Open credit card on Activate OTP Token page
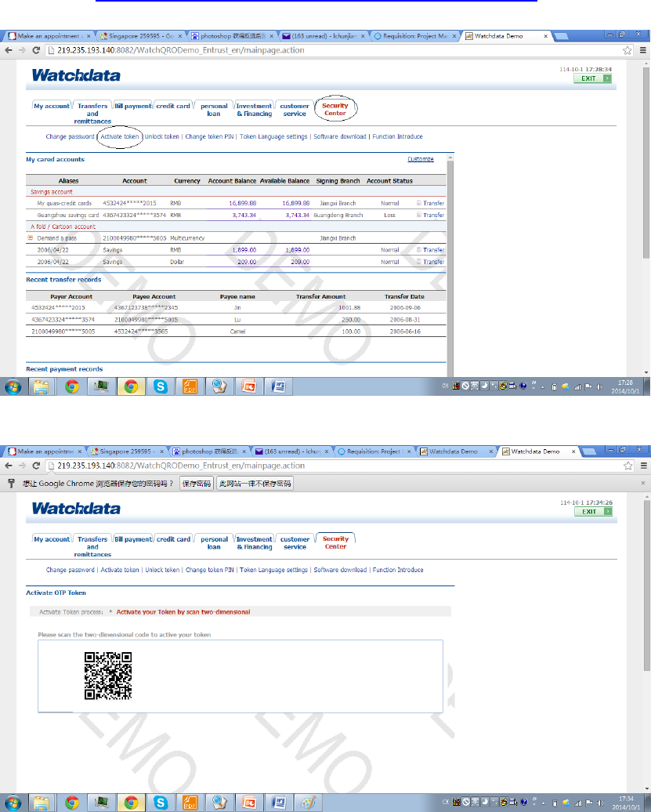This screenshot has width=651, height=812. (x=173, y=539)
